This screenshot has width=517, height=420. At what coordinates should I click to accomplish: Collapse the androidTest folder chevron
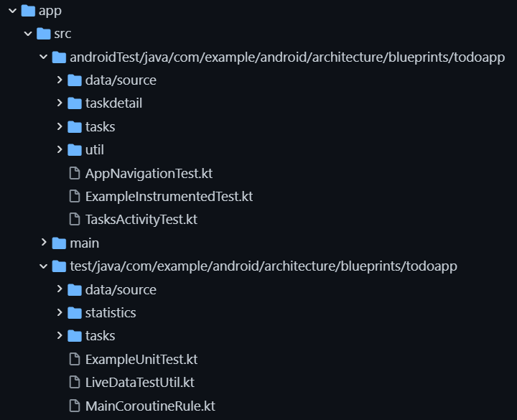coord(43,57)
